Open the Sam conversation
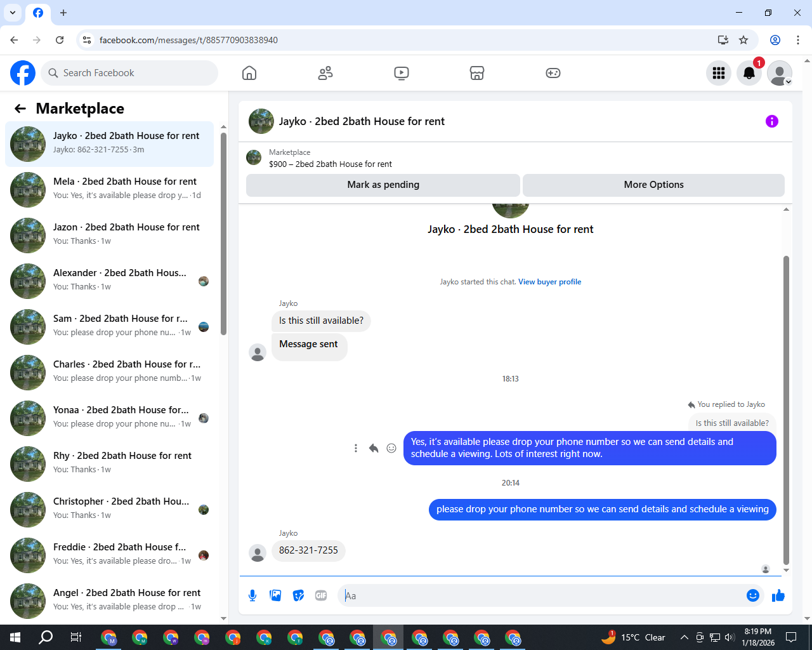812x650 pixels. click(x=109, y=327)
